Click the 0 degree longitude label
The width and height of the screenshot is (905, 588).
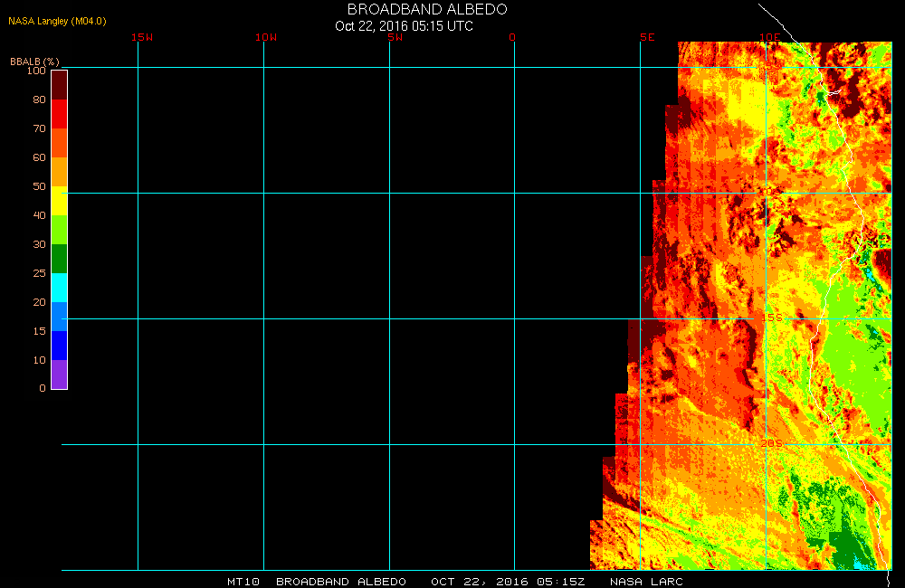[x=512, y=37]
